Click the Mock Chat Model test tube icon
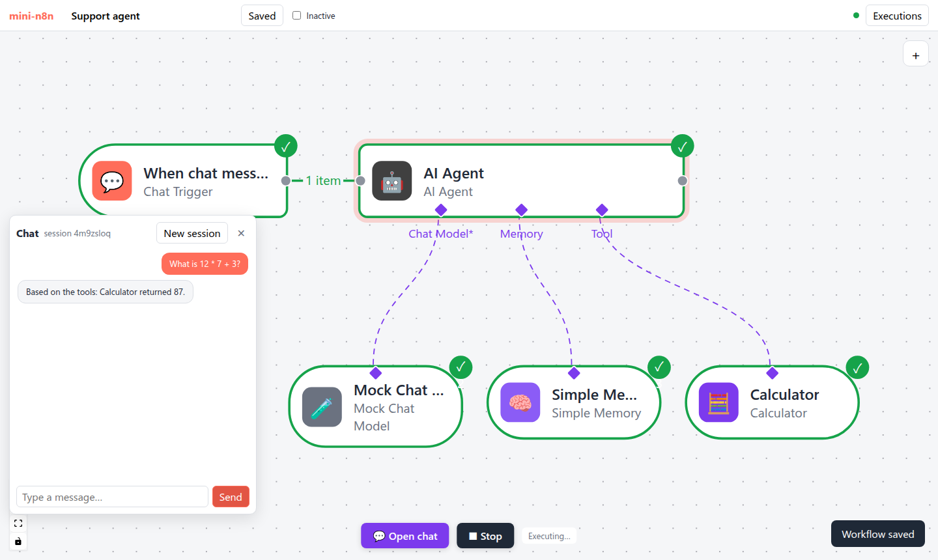 point(322,407)
